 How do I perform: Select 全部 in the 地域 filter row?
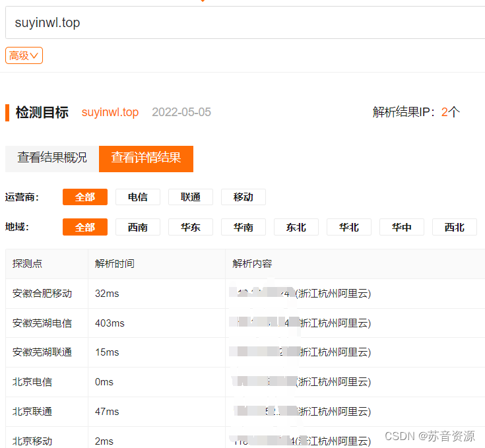(x=85, y=227)
